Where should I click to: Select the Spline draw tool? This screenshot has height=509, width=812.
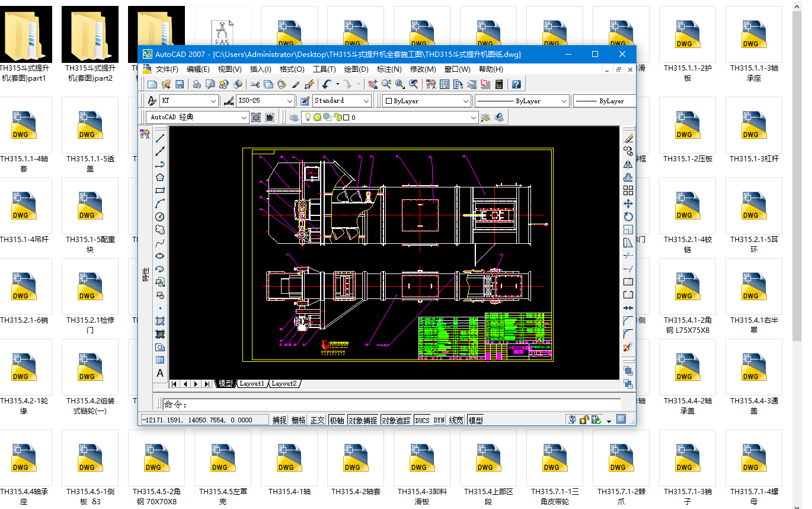click(160, 243)
